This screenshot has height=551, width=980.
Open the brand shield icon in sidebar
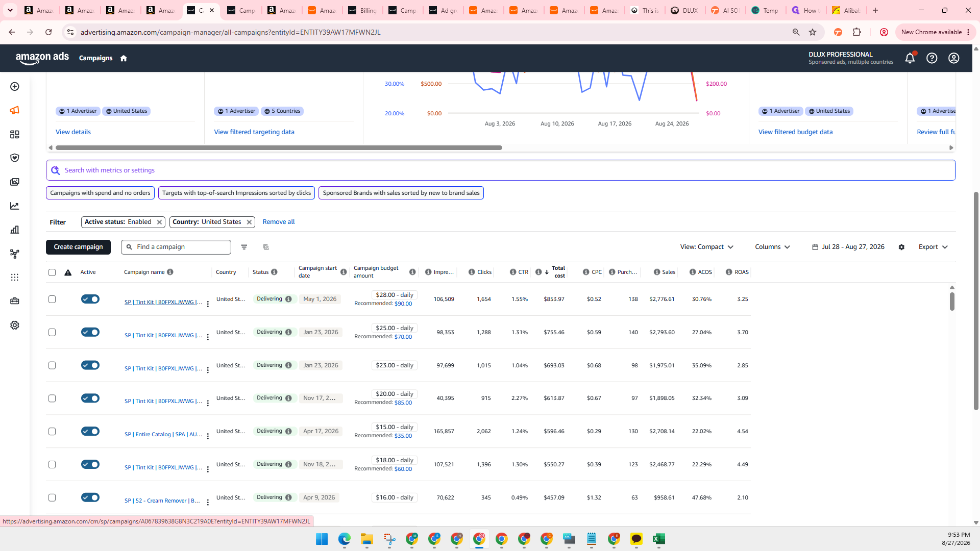15,158
